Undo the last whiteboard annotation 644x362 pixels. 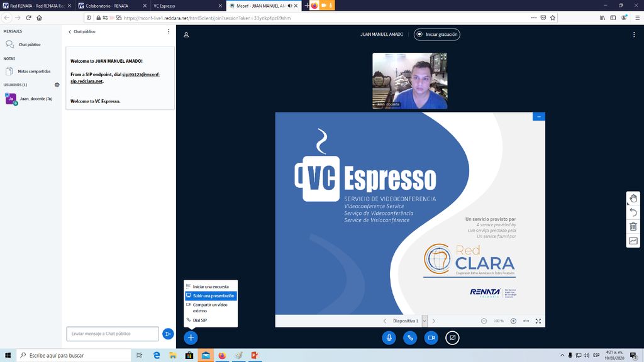[x=633, y=212]
